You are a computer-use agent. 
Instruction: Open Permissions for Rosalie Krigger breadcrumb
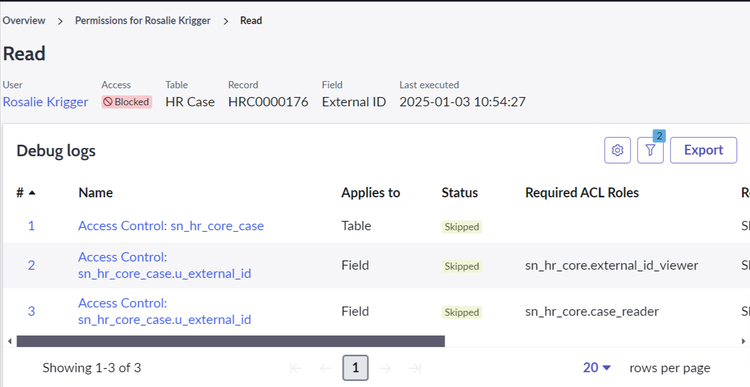coord(143,21)
